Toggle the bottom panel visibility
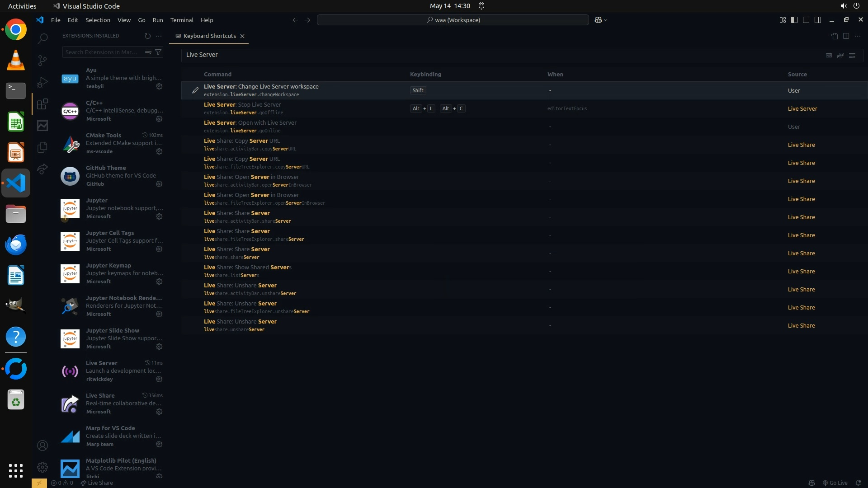Image resolution: width=868 pixels, height=488 pixels. [x=806, y=20]
